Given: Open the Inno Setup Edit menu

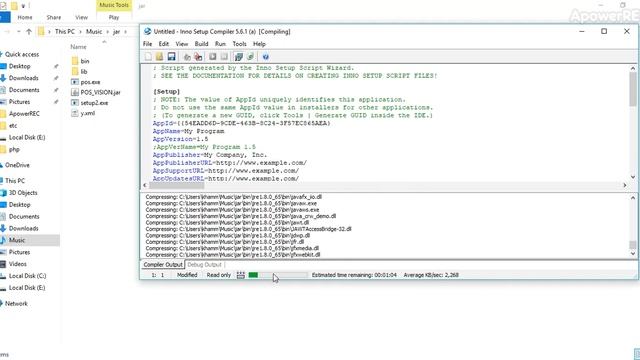Looking at the screenshot, I should tap(164, 44).
